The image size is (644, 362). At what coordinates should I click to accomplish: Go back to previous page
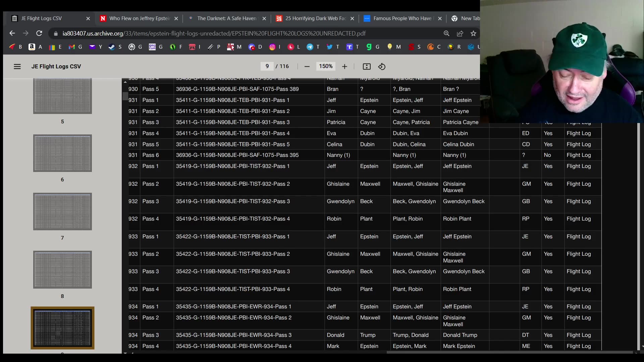(12, 33)
